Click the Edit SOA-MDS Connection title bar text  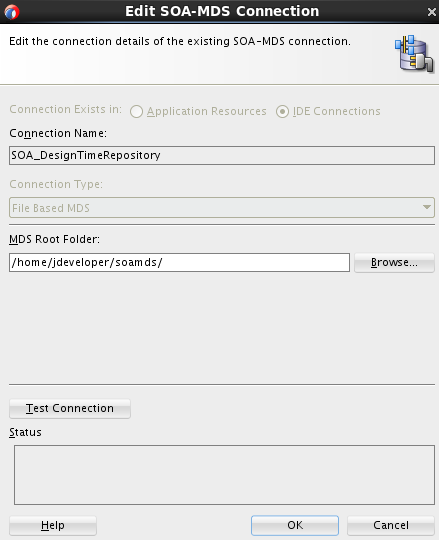tap(222, 11)
